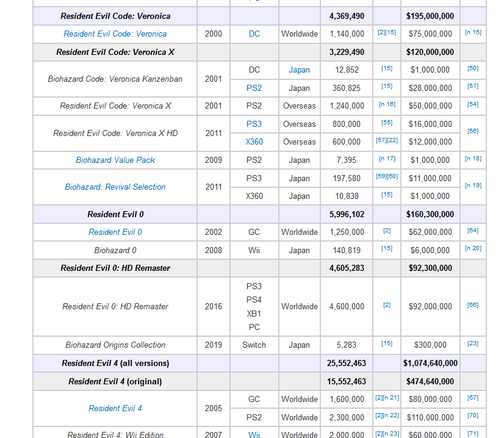Open reference [51]
The width and height of the screenshot is (504, 438).
point(473,86)
